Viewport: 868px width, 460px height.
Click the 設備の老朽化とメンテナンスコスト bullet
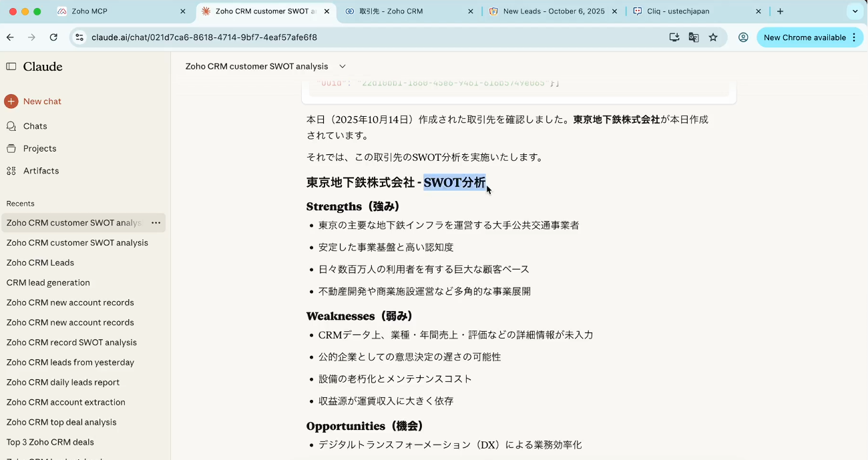tap(395, 379)
